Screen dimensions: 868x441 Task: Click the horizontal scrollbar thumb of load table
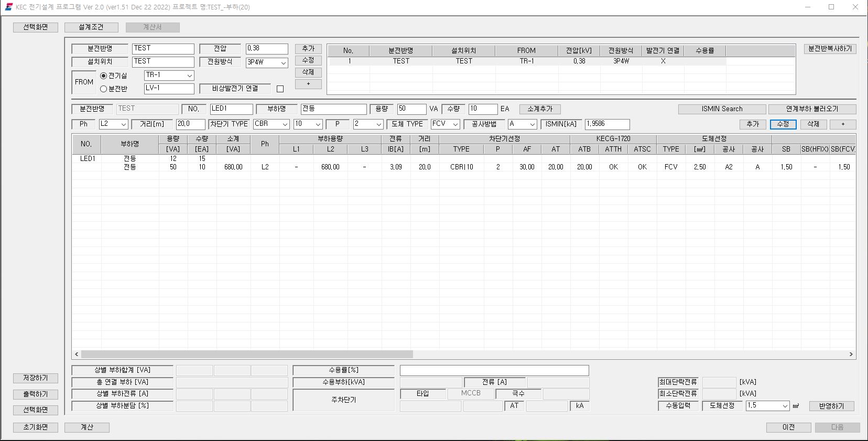(247, 354)
